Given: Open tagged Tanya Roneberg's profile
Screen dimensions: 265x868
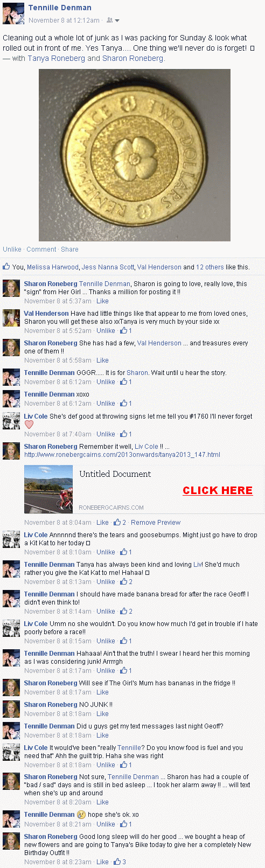Looking at the screenshot, I should [x=57, y=58].
